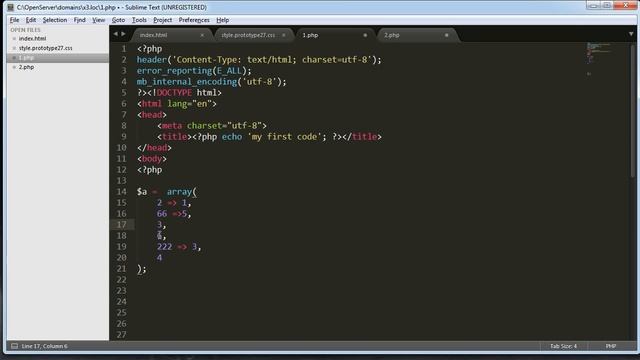The image size is (640, 360).
Task: Click unsaved dot on 2.php tab
Action: point(447,36)
